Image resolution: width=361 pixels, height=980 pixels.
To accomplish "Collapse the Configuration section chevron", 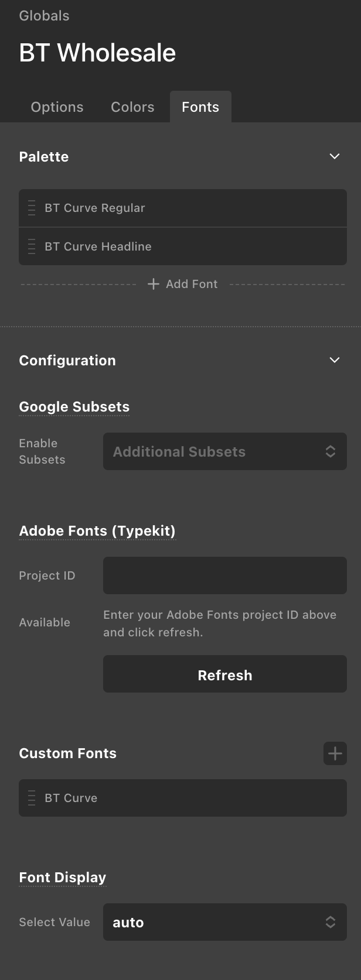I will (335, 360).
